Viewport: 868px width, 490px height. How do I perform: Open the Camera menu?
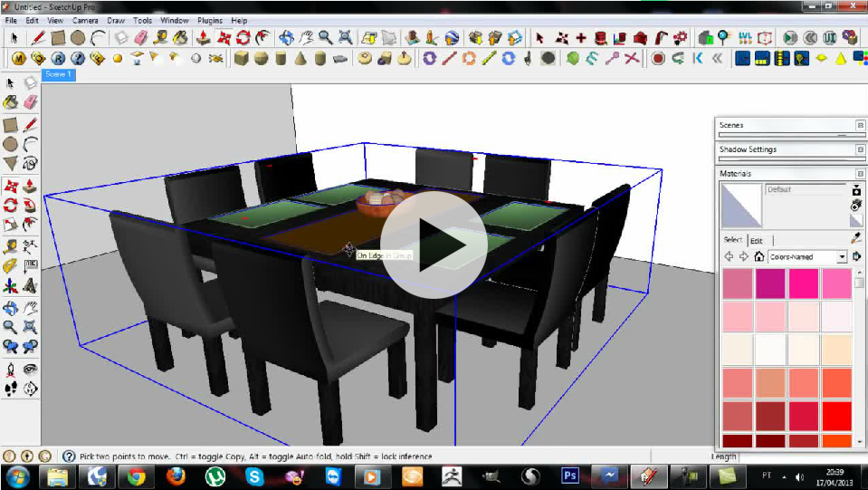(x=85, y=20)
